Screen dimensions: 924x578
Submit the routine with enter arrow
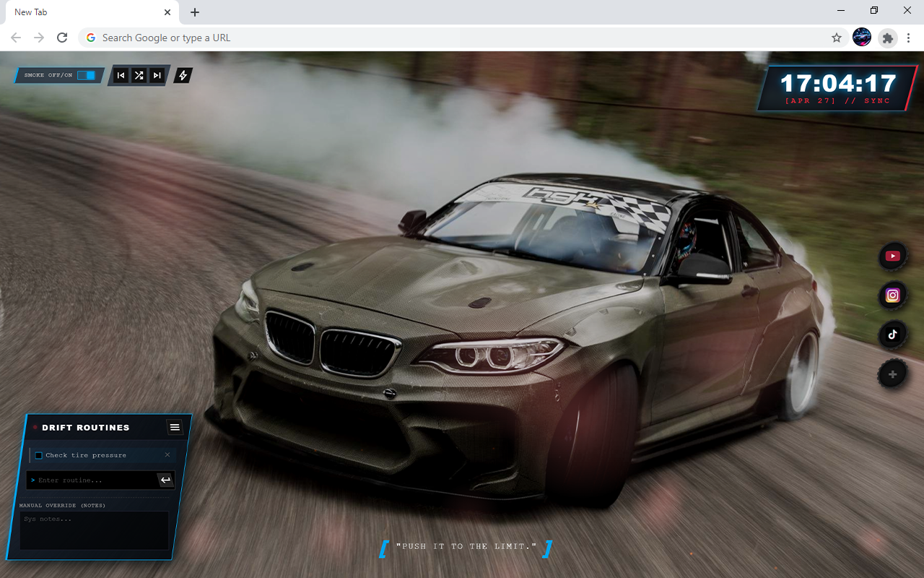coord(165,480)
